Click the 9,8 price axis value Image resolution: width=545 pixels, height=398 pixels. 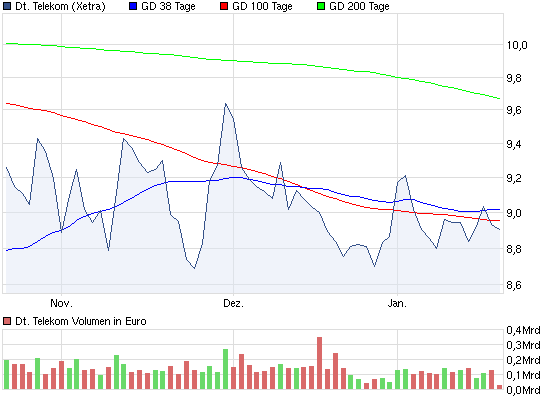point(514,78)
